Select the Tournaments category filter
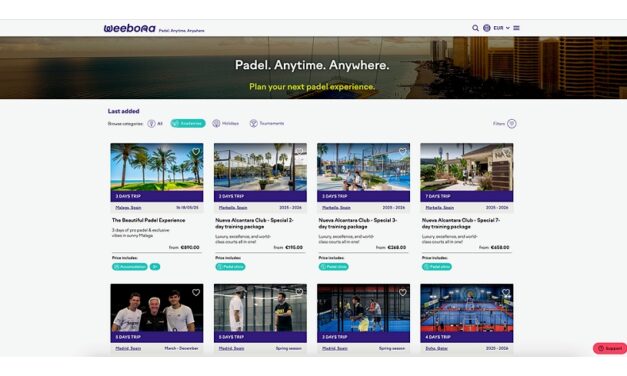 tap(267, 123)
